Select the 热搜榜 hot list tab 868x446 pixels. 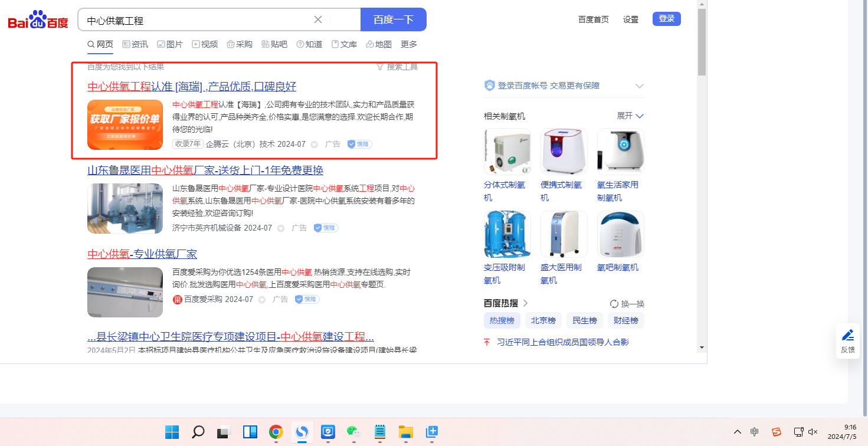coord(502,321)
